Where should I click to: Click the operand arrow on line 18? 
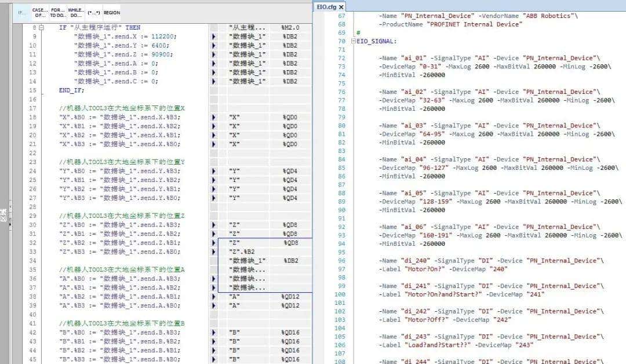[213, 117]
